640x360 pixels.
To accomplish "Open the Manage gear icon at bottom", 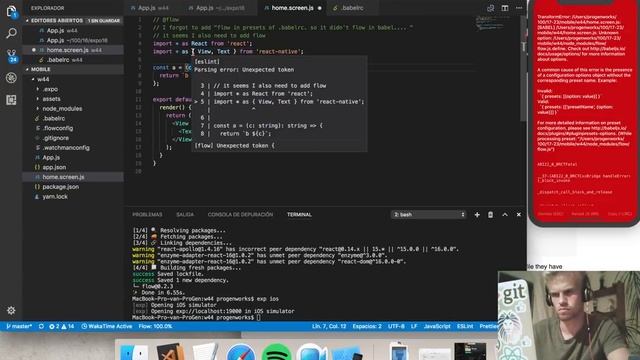I will (x=11, y=311).
